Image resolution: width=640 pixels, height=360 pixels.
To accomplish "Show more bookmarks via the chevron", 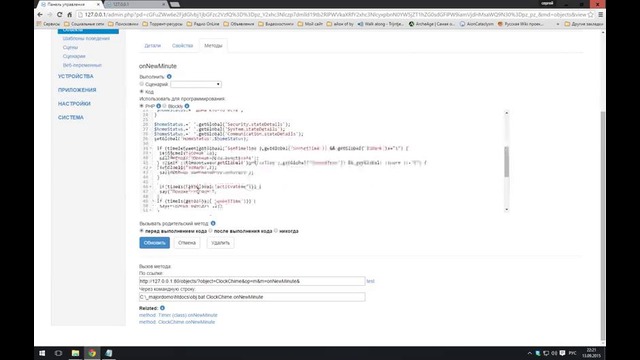I will point(558,24).
